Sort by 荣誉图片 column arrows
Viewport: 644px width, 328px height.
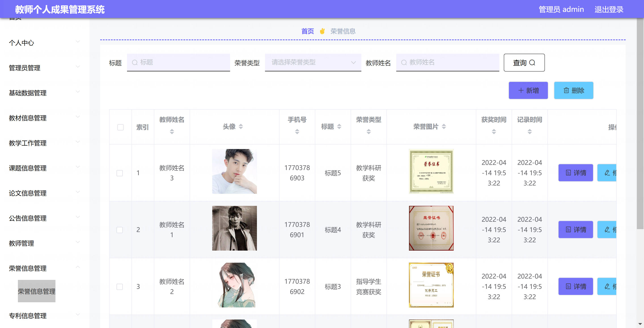coord(444,127)
